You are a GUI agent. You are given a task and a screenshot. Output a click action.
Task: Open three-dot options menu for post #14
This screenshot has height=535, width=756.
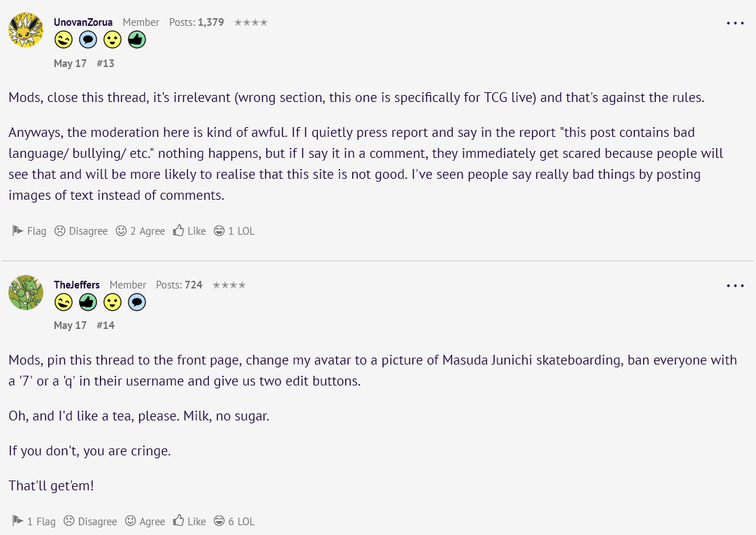pyautogui.click(x=735, y=286)
